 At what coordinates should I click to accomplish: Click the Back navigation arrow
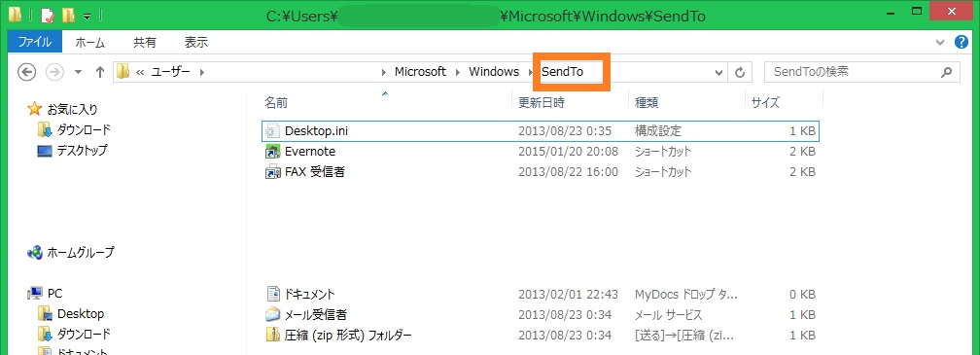tap(27, 72)
